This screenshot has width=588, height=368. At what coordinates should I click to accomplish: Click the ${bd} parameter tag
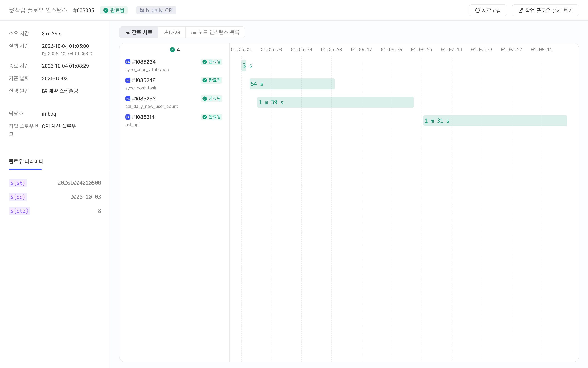click(x=18, y=197)
